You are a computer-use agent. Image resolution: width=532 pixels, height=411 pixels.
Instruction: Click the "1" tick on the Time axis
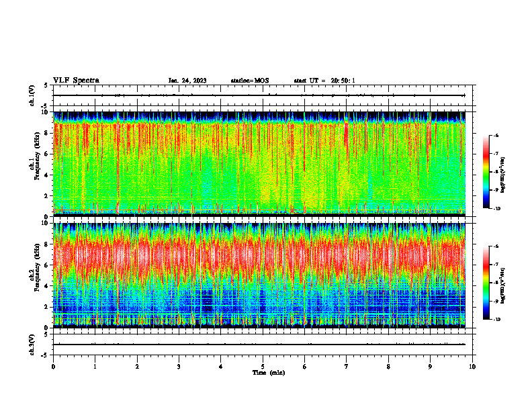click(x=95, y=367)
